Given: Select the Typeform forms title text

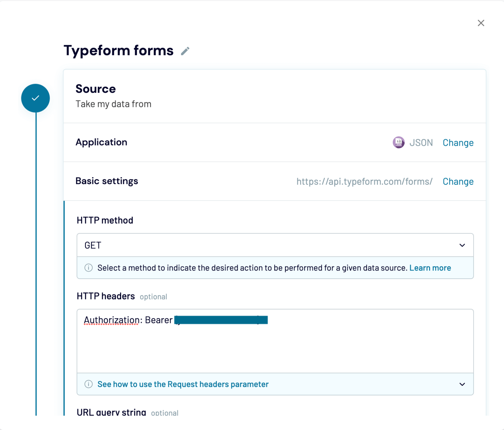Looking at the screenshot, I should 119,50.
